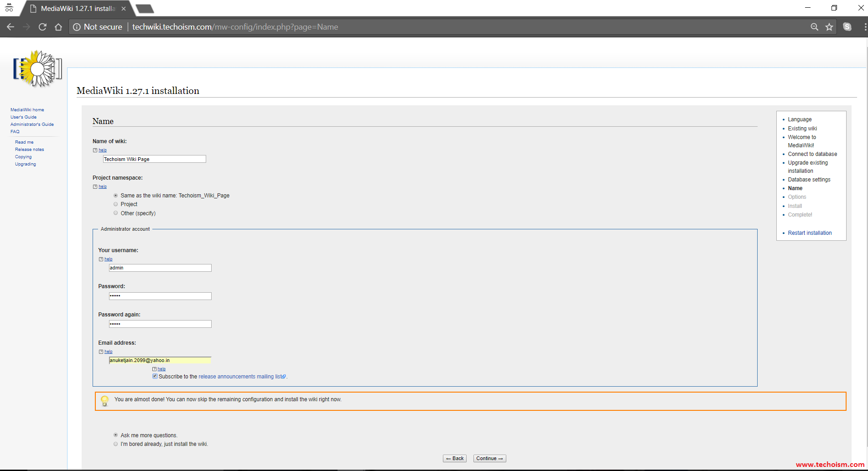Click the incognito icon in title bar
868x471 pixels.
[x=9, y=8]
